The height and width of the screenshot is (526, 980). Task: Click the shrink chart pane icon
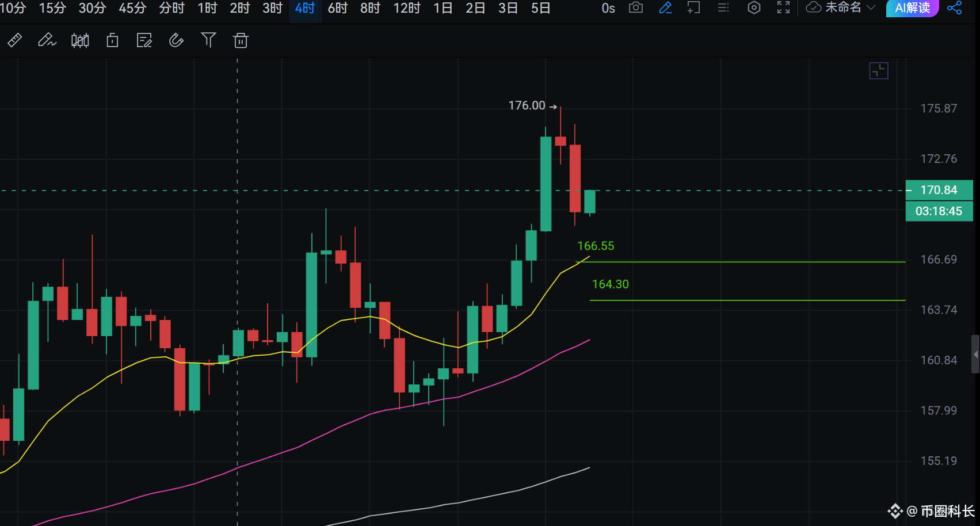[879, 71]
